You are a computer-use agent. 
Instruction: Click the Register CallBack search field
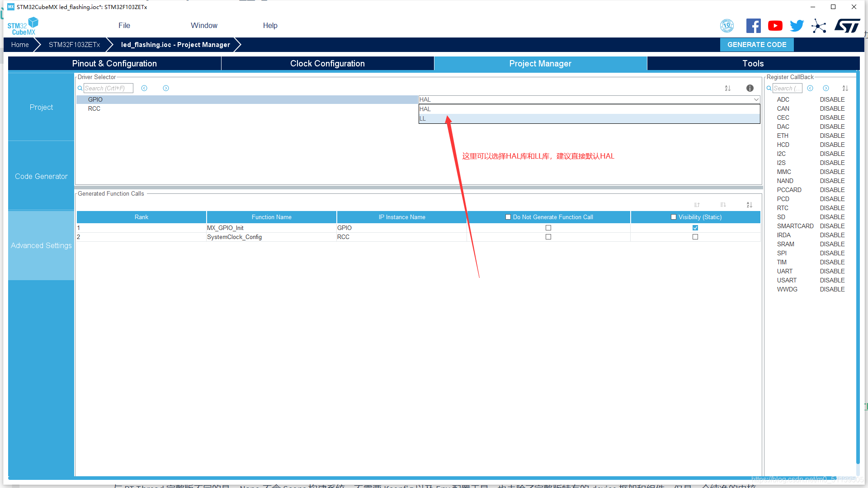788,88
